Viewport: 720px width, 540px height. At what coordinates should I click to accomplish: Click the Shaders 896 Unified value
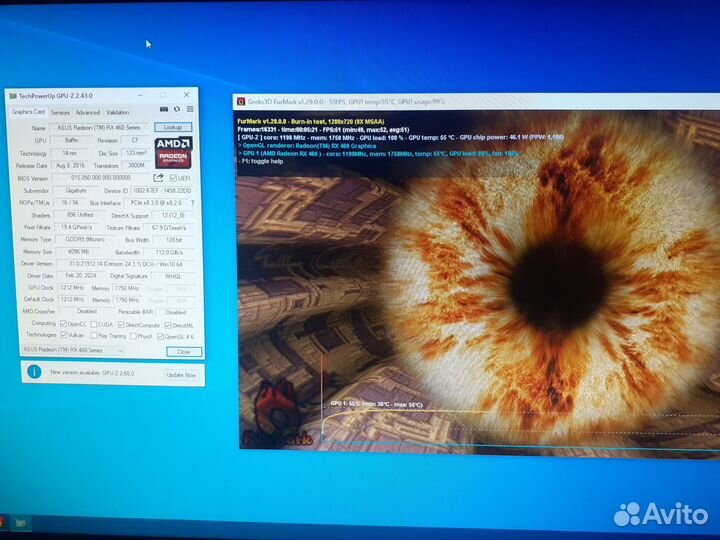(x=80, y=214)
